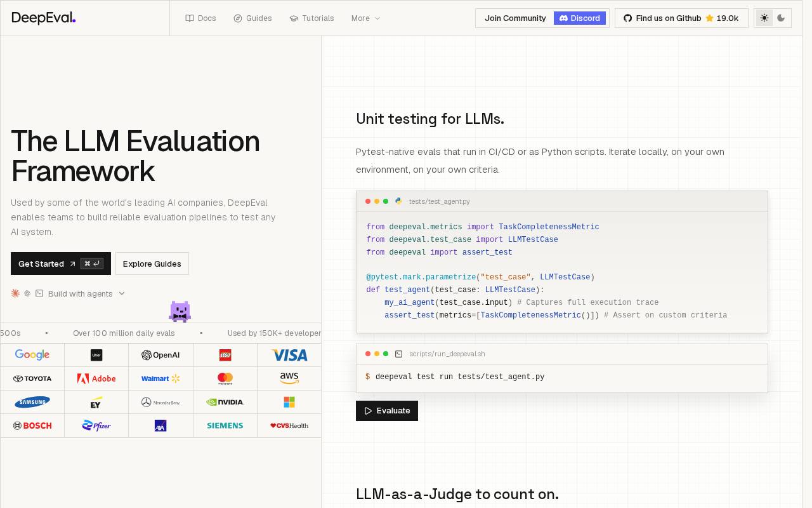Click 'Over 100 million daily evals' text

[124, 333]
